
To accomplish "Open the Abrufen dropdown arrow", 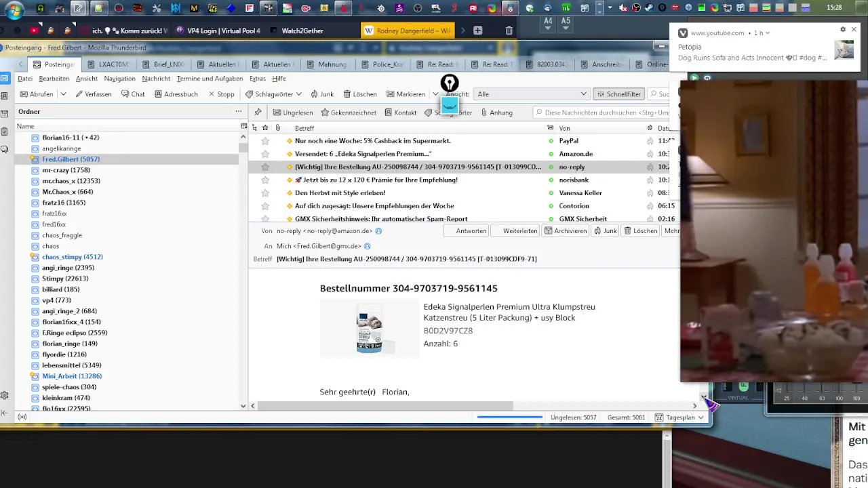I will (x=63, y=94).
